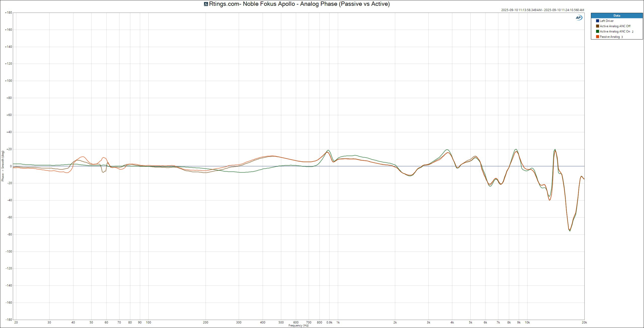Click the 1k tick on frequency axis
This screenshot has width=644, height=328.
coord(338,322)
